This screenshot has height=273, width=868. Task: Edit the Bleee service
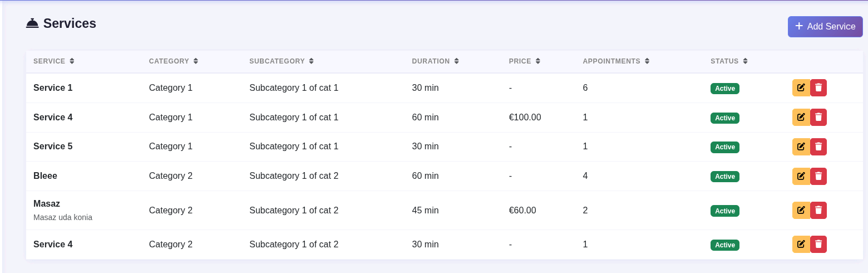point(801,176)
